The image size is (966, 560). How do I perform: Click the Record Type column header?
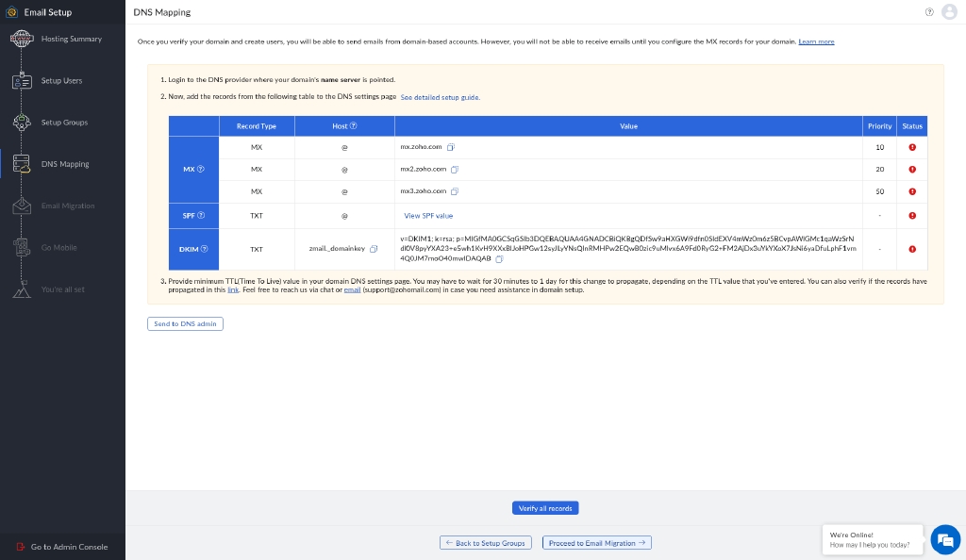pos(257,126)
